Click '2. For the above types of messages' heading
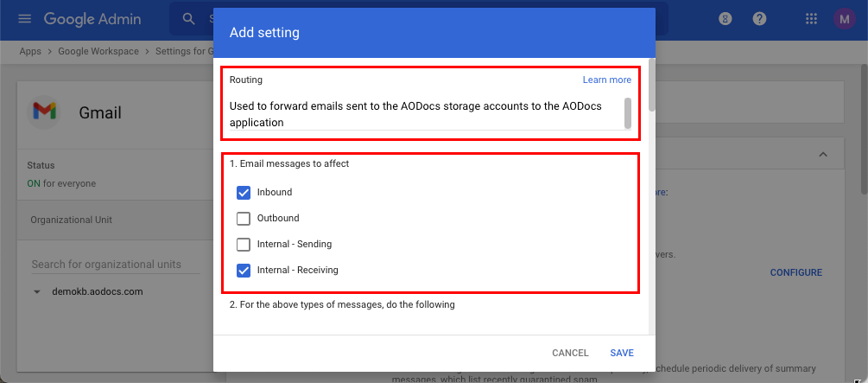The width and height of the screenshot is (868, 383). [x=342, y=305]
